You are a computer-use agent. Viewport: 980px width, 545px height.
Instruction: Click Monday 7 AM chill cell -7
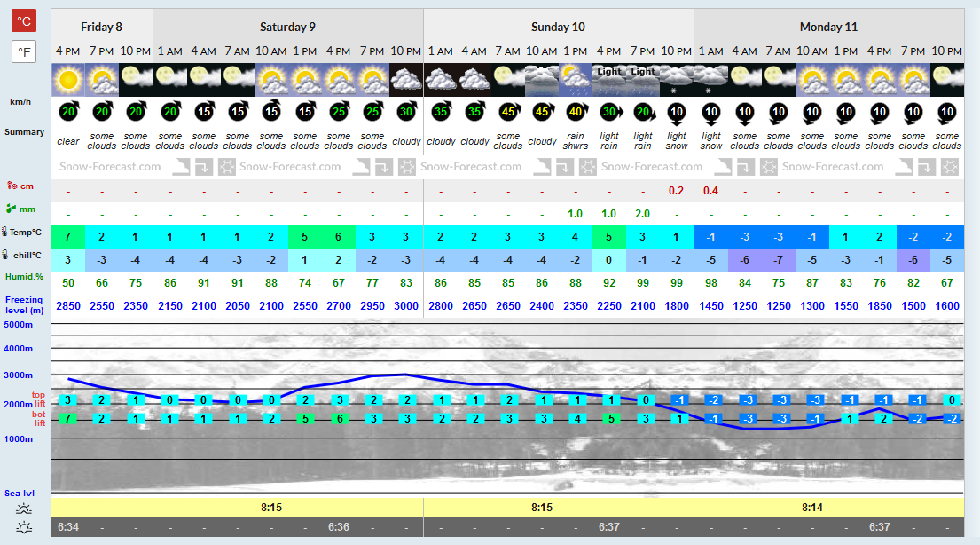[x=779, y=260]
